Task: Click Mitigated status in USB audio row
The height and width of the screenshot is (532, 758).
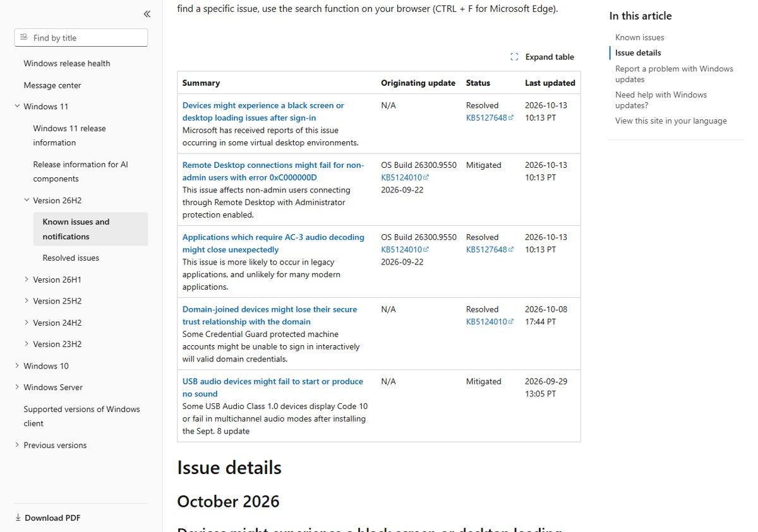Action: (x=484, y=381)
